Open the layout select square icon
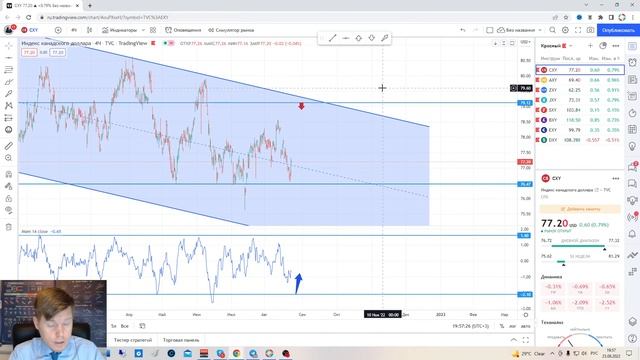Viewport: 640px width, 360px height. point(490,30)
